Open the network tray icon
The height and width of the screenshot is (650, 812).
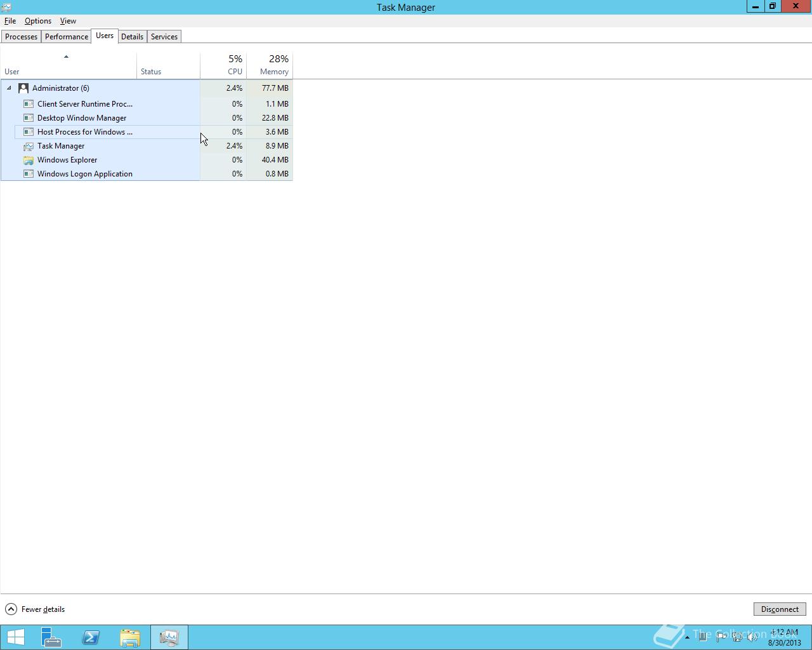click(x=737, y=637)
